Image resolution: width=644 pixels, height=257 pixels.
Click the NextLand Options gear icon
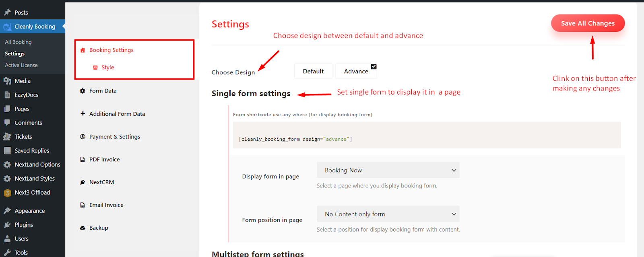[7, 164]
